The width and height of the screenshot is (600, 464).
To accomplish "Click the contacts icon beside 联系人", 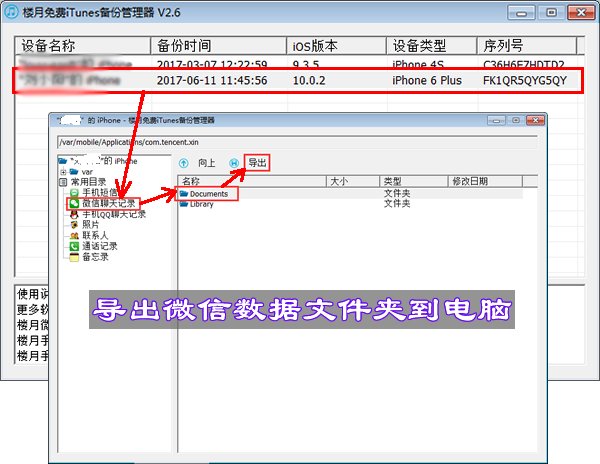I will pyautogui.click(x=74, y=236).
